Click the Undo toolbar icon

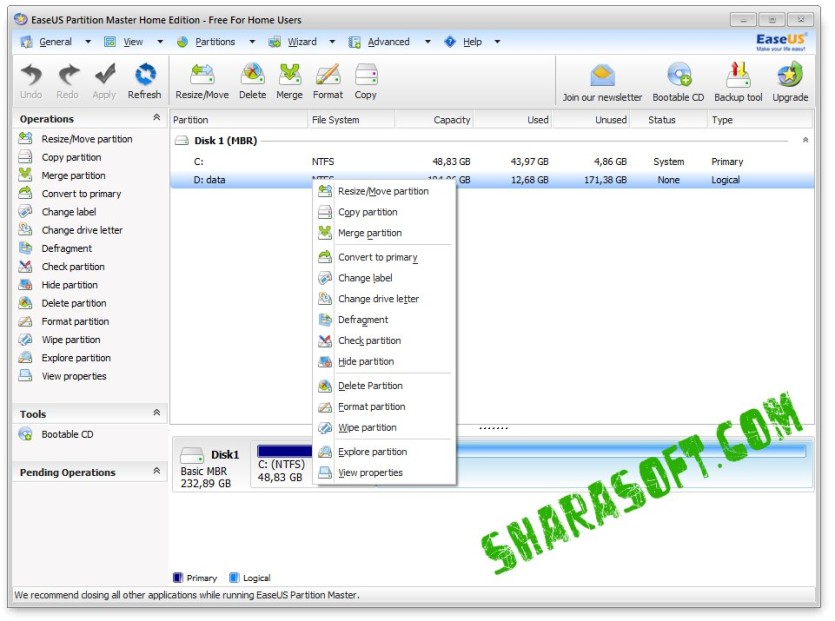coord(31,74)
